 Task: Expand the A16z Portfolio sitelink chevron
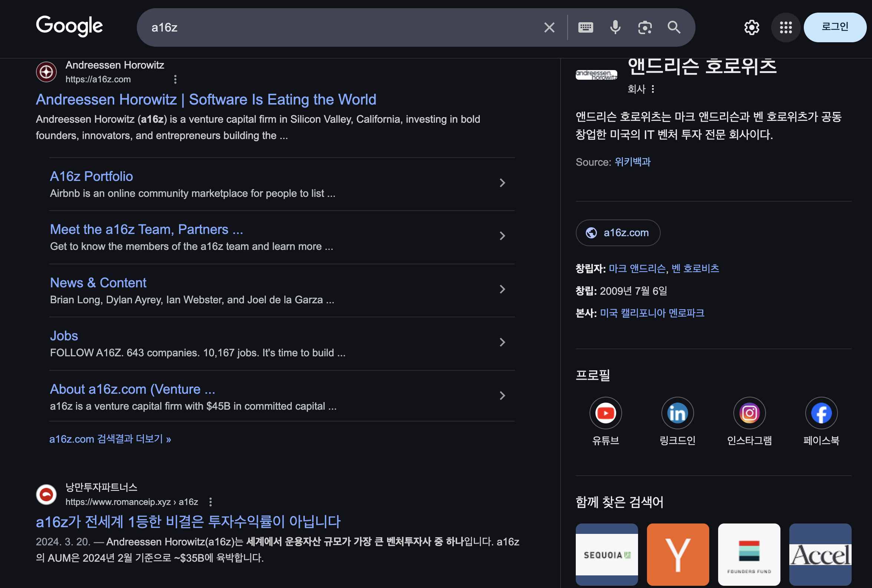pyautogui.click(x=502, y=183)
